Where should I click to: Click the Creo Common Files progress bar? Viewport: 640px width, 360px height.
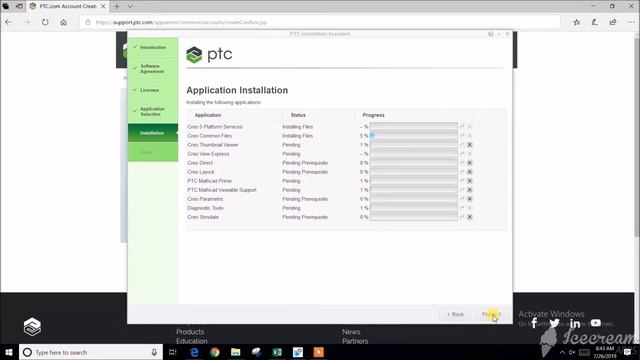[413, 136]
